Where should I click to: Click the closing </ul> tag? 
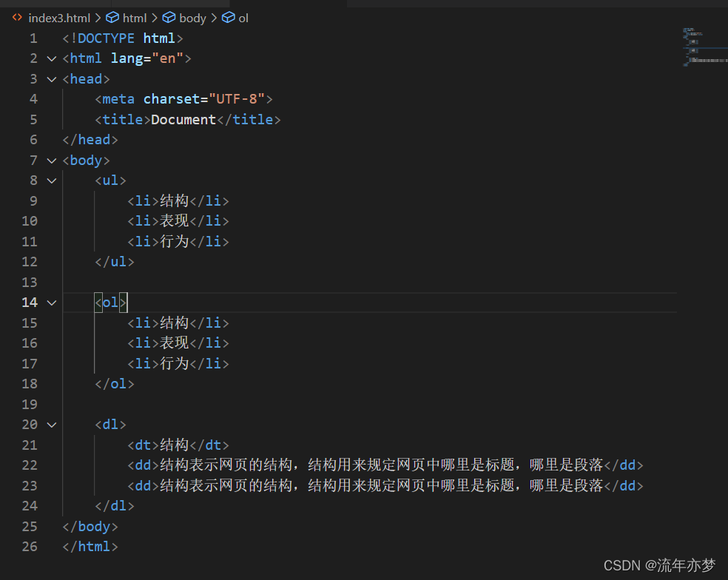coord(115,262)
